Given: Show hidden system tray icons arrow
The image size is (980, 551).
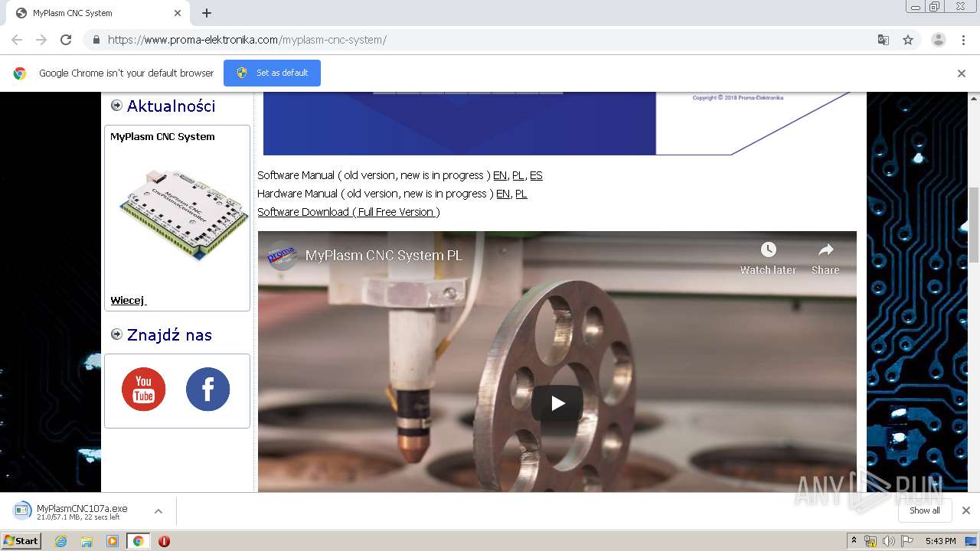Looking at the screenshot, I should 854,541.
